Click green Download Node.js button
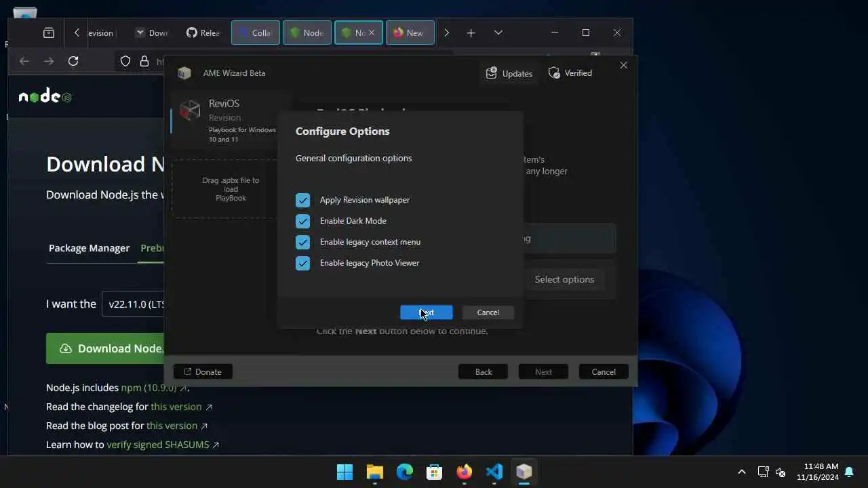868x488 pixels. 105,348
